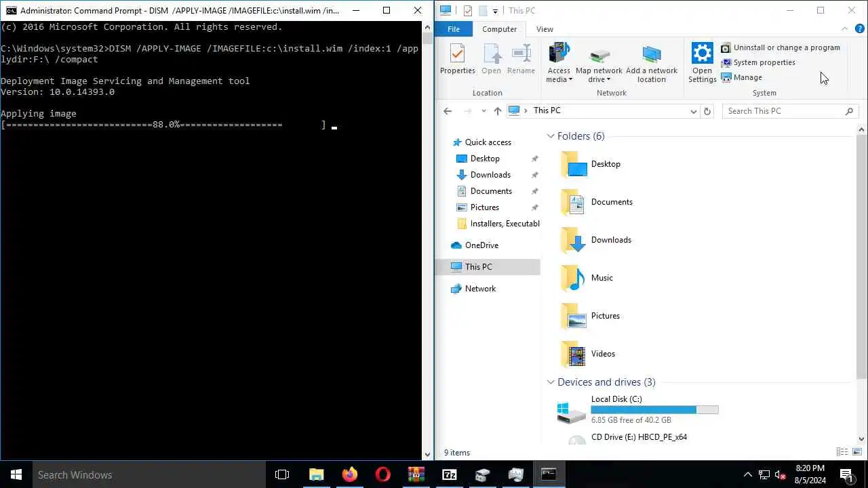Expand address bar history dropdown
Image resolution: width=868 pixels, height=488 pixels.
(x=693, y=111)
